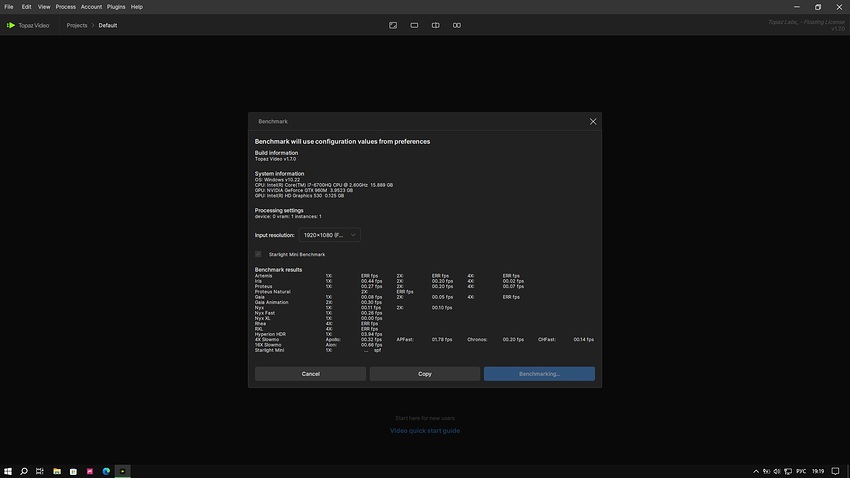Open Task View on the taskbar
The image size is (850, 478).
coord(40,471)
